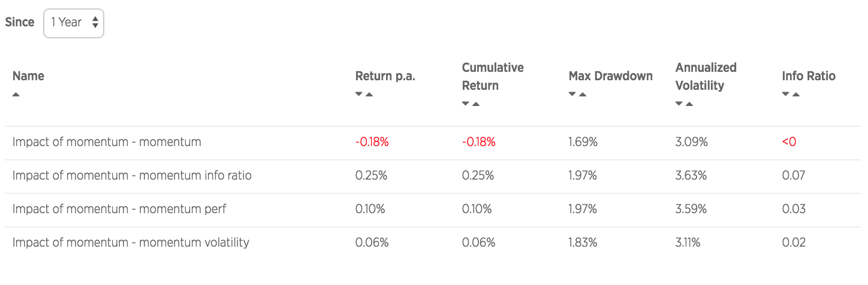868x285 pixels.
Task: Select the momentum perf strategy row
Action: pyautogui.click(x=434, y=210)
